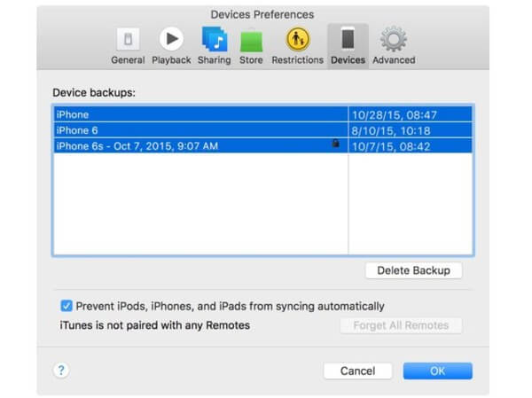532x398 pixels.
Task: Click the Cancel button
Action: tap(357, 371)
